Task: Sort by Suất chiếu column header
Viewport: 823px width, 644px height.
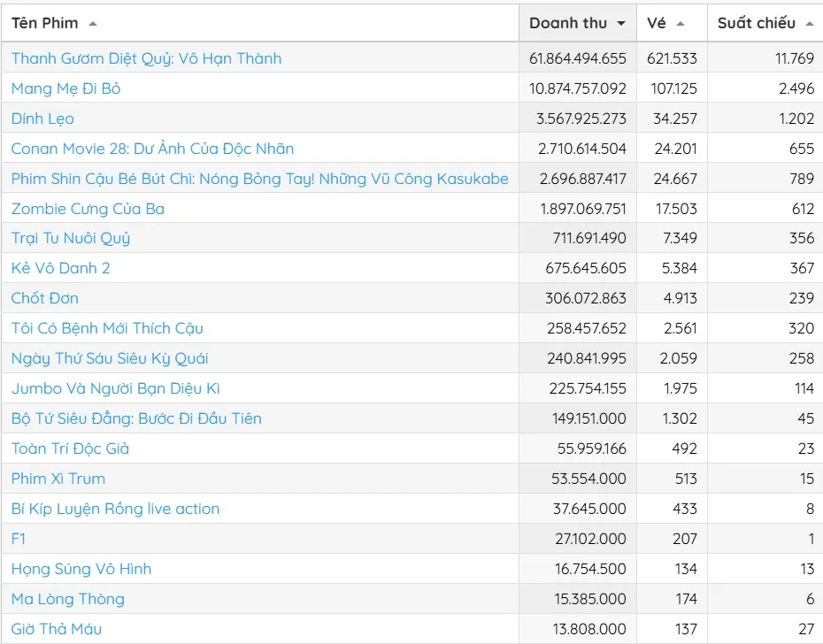Action: [x=756, y=23]
